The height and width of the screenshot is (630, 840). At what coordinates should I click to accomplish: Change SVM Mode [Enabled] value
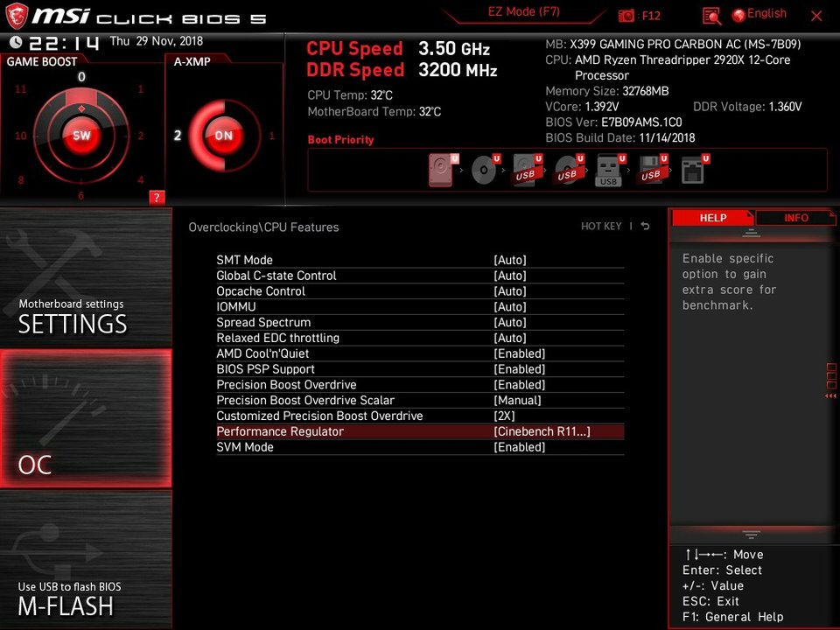point(519,446)
